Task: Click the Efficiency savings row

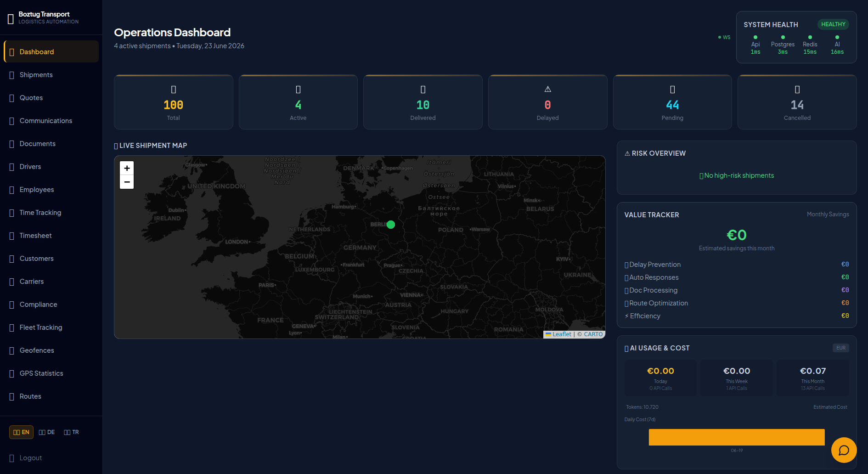Action: point(737,316)
